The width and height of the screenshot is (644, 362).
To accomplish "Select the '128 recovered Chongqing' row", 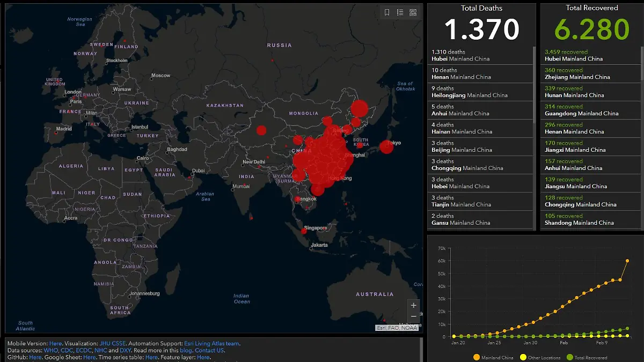I will click(x=590, y=202).
